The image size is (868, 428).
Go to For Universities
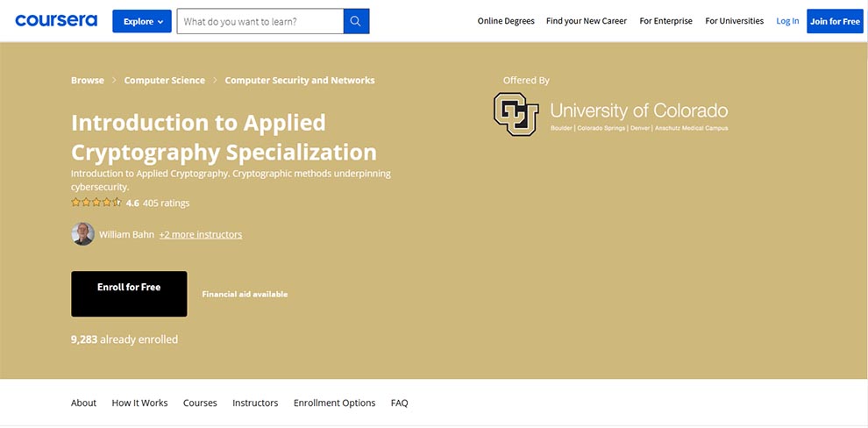point(734,21)
